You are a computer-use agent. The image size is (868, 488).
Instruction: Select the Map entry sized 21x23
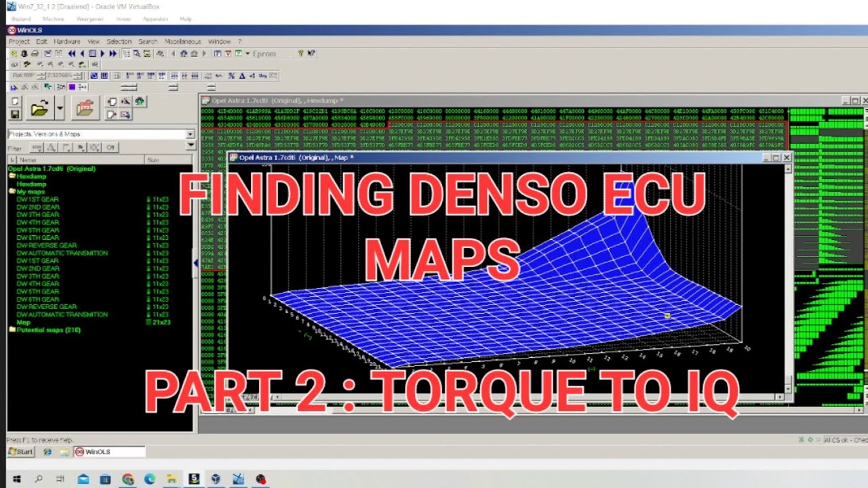point(23,323)
